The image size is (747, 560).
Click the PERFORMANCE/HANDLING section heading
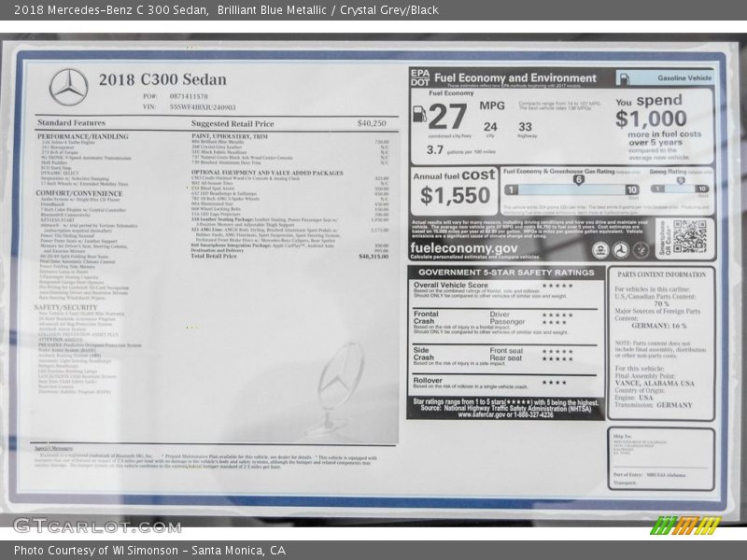coord(83,136)
